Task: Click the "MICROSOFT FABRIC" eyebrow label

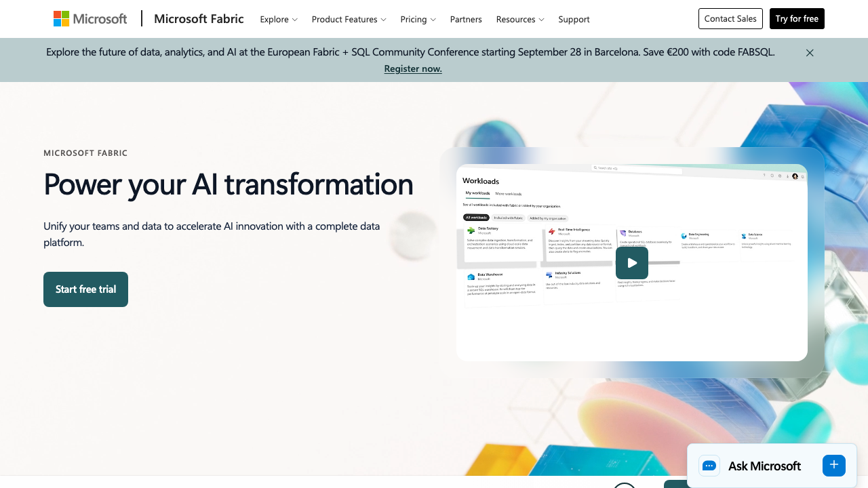Action: (x=85, y=153)
